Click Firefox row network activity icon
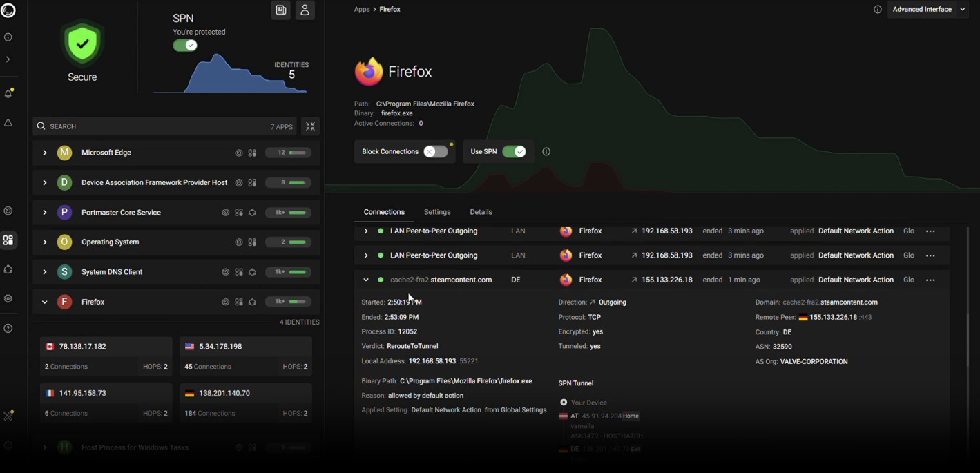 (x=225, y=302)
